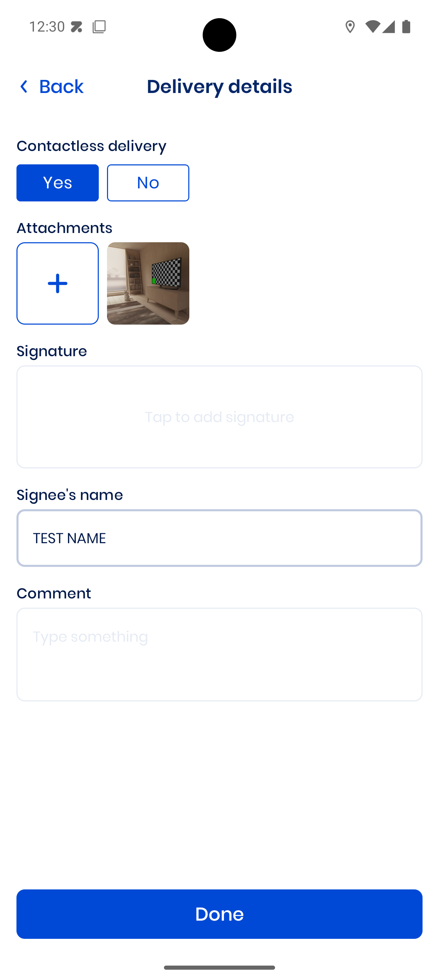Tap the cellular signal strength icon
The height and width of the screenshot is (980, 439).
pos(389,27)
